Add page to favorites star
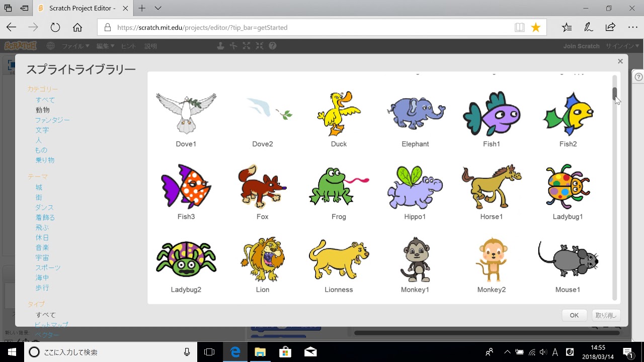Viewport: 644px width, 362px height. point(536,28)
